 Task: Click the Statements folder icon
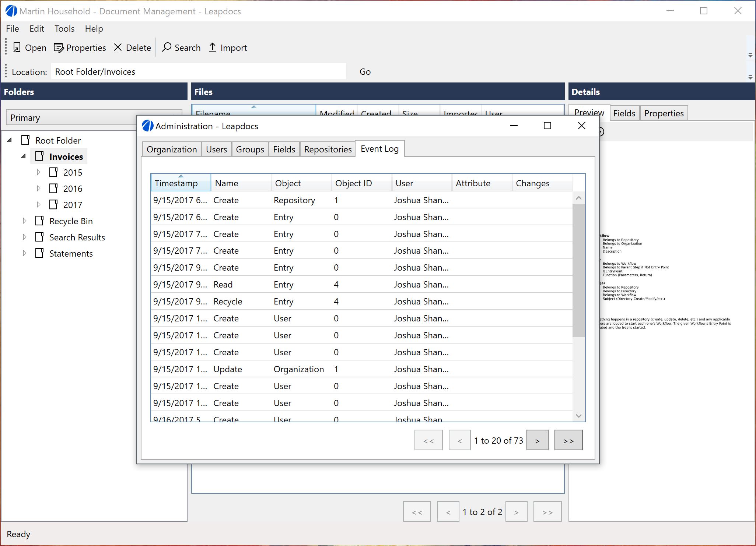click(39, 253)
